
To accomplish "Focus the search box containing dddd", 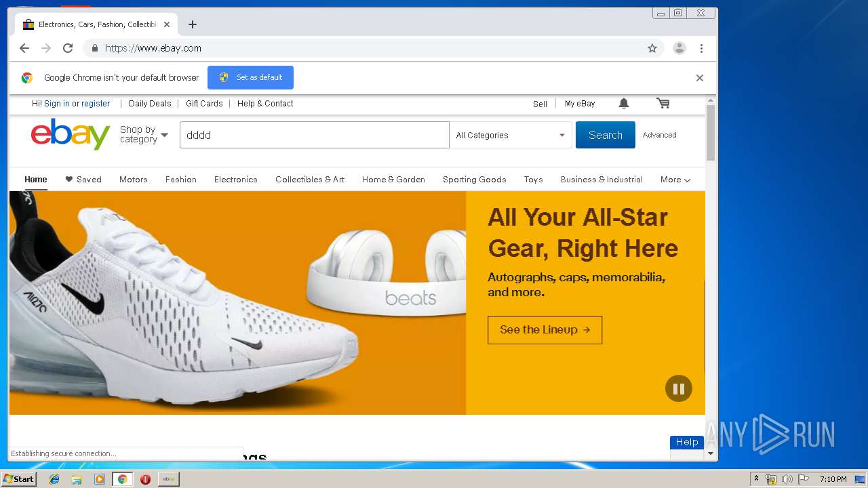I will pyautogui.click(x=314, y=135).
